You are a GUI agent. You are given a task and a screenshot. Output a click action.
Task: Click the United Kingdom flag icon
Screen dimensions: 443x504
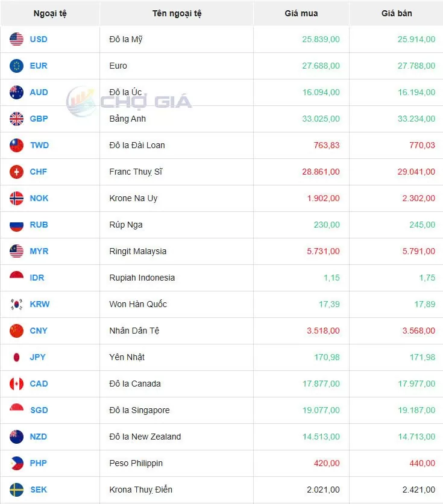(x=17, y=119)
